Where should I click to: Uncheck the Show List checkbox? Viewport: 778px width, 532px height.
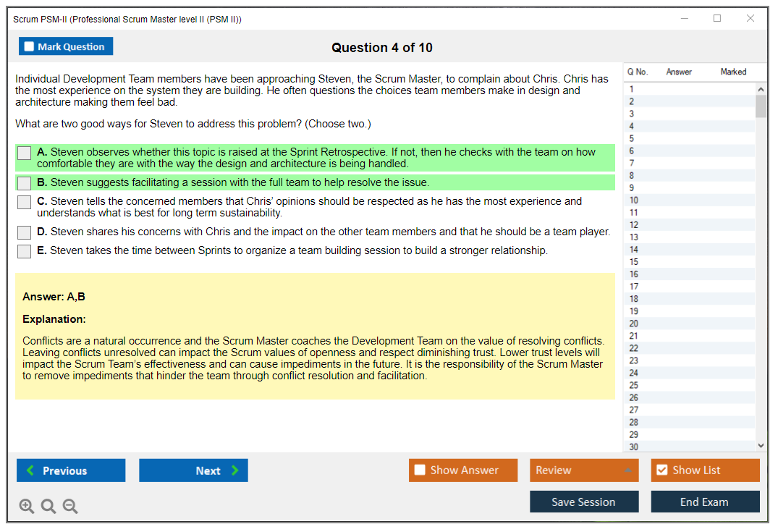click(661, 470)
